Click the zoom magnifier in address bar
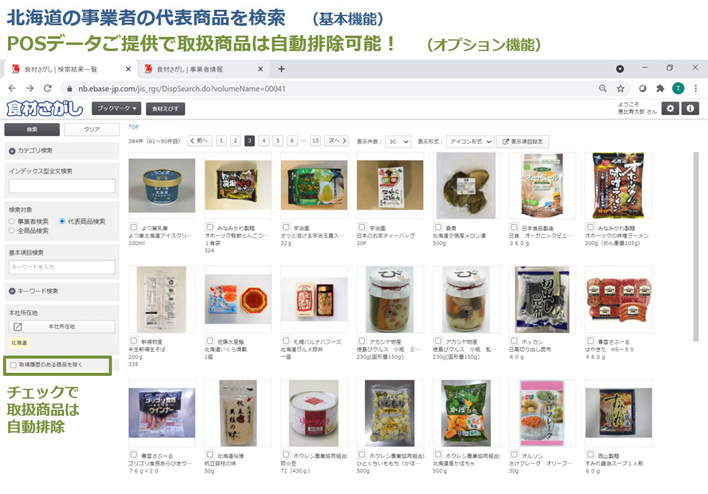The width and height of the screenshot is (708, 494). [602, 89]
